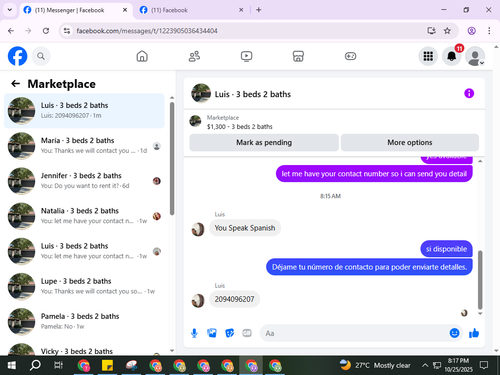Open Luis conversation with 2094096207 preview
Screen dimensions: 500x375
point(84,110)
